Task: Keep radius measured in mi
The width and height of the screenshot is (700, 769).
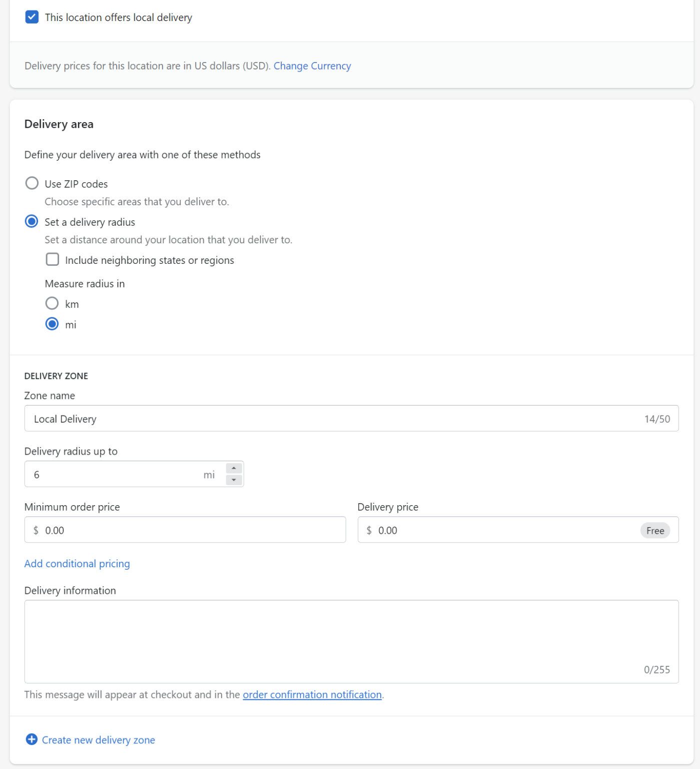Action: (52, 324)
